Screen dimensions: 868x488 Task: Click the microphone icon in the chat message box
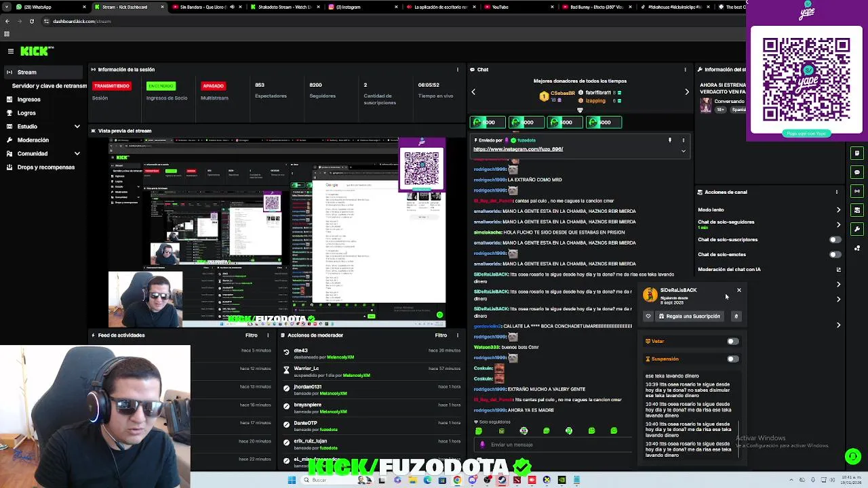[482, 445]
